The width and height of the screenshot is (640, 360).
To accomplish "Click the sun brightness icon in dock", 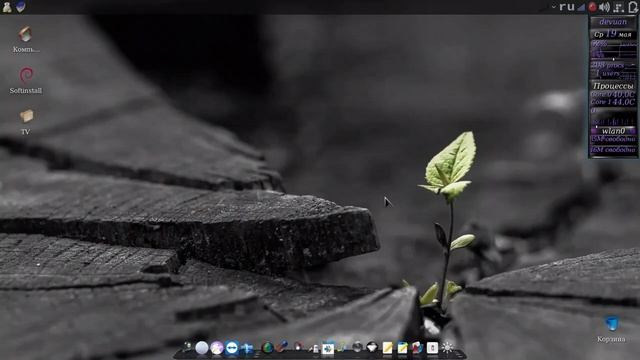I will 447,347.
